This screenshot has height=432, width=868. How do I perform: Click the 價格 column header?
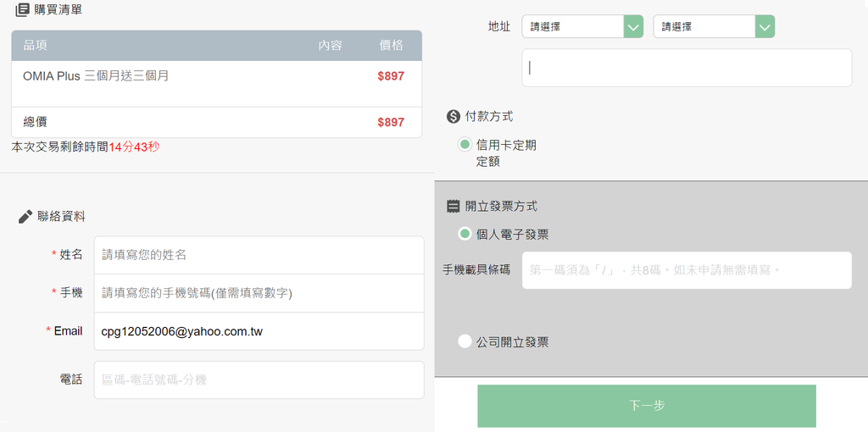(x=391, y=46)
